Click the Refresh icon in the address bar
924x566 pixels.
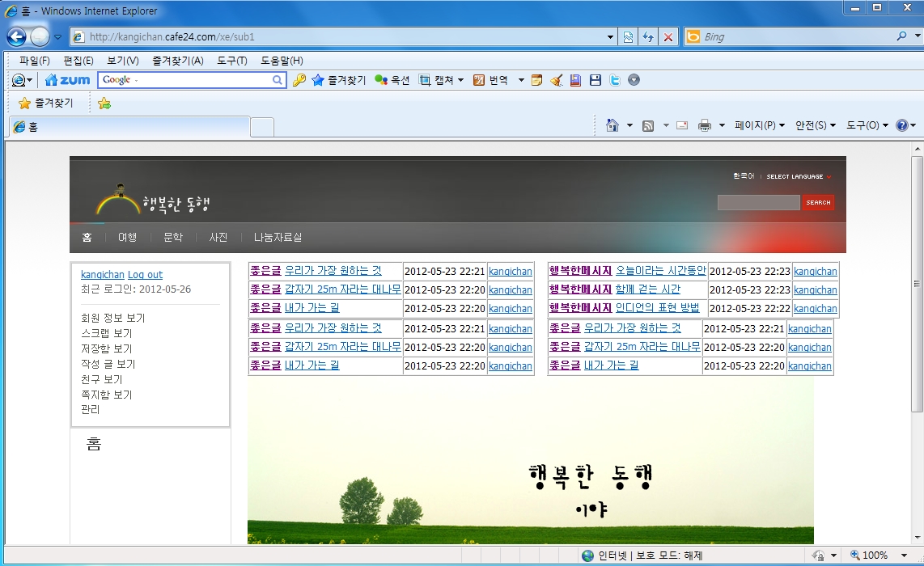[x=647, y=36]
